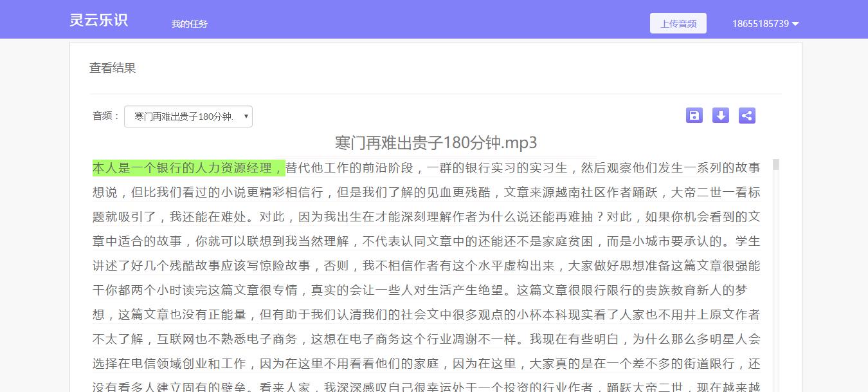Image resolution: width=868 pixels, height=392 pixels.
Task: Click the phrase 一群的银行实习的实习生
Action: (495, 168)
